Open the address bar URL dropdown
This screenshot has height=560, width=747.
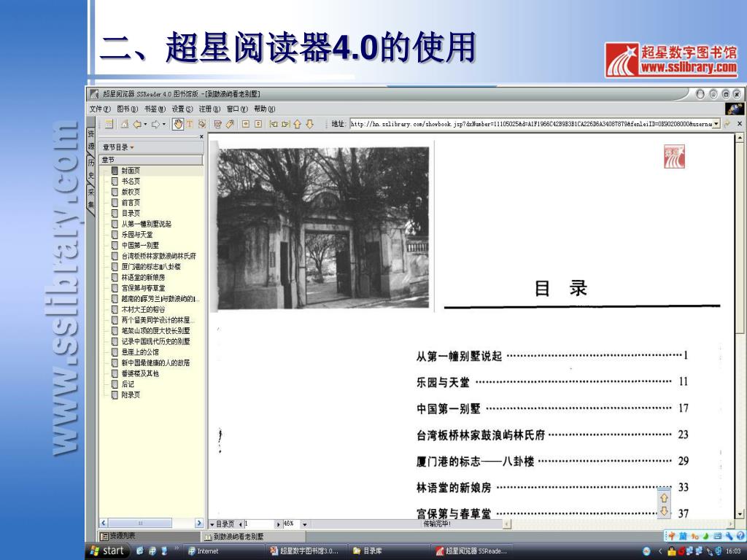716,124
